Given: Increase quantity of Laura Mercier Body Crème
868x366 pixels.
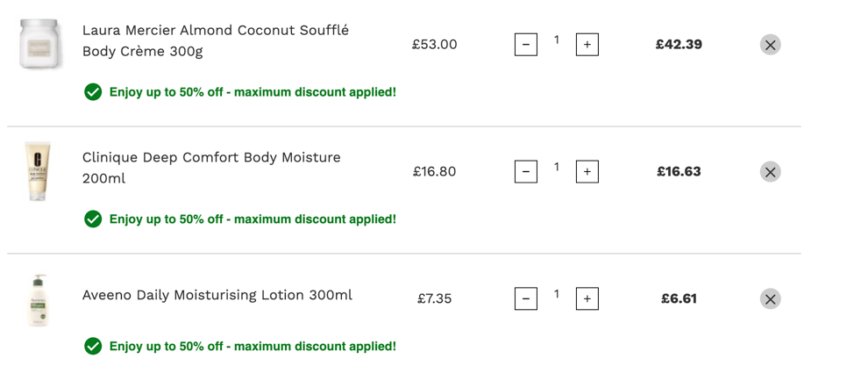Looking at the screenshot, I should (x=587, y=45).
